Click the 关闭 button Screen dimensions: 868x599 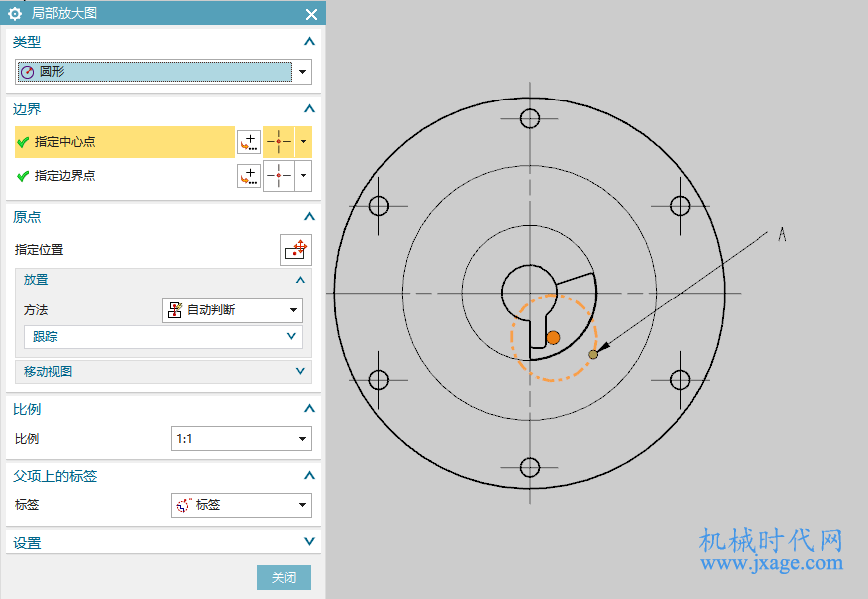284,577
